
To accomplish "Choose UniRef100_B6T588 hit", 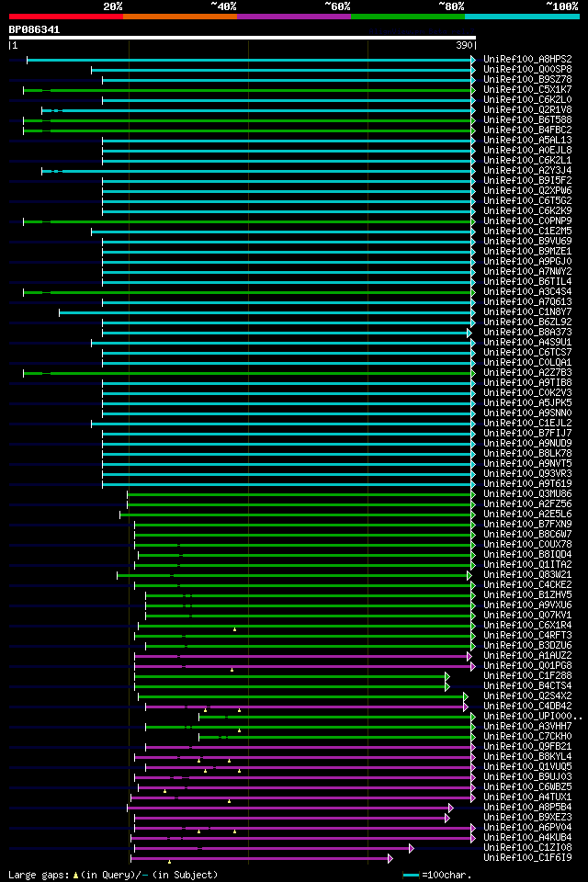I will coord(527,119).
